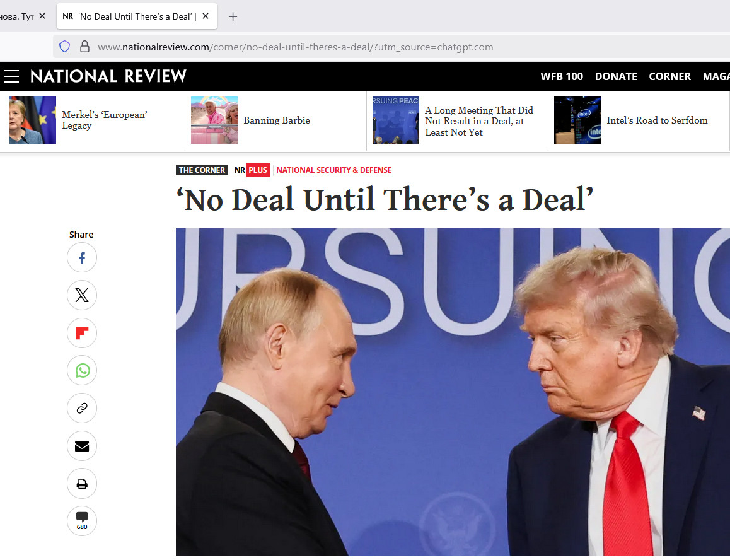Open the 680 comments icon
The width and height of the screenshot is (730, 560).
click(x=82, y=521)
